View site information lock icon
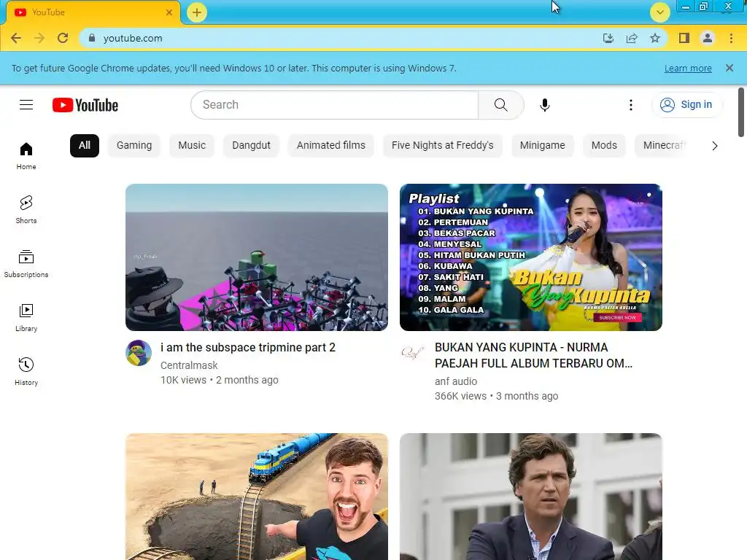Image resolution: width=747 pixels, height=560 pixels. pos(92,38)
